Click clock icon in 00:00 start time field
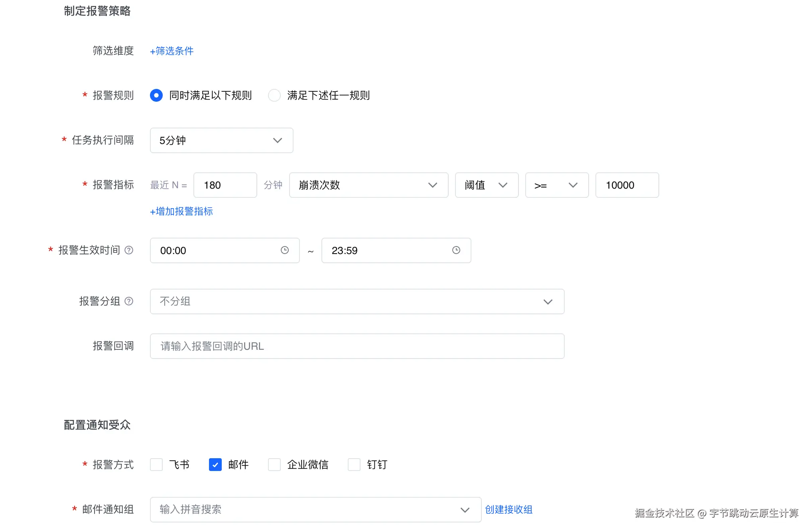Screen dimensions: 812x532 pyautogui.click(x=284, y=250)
